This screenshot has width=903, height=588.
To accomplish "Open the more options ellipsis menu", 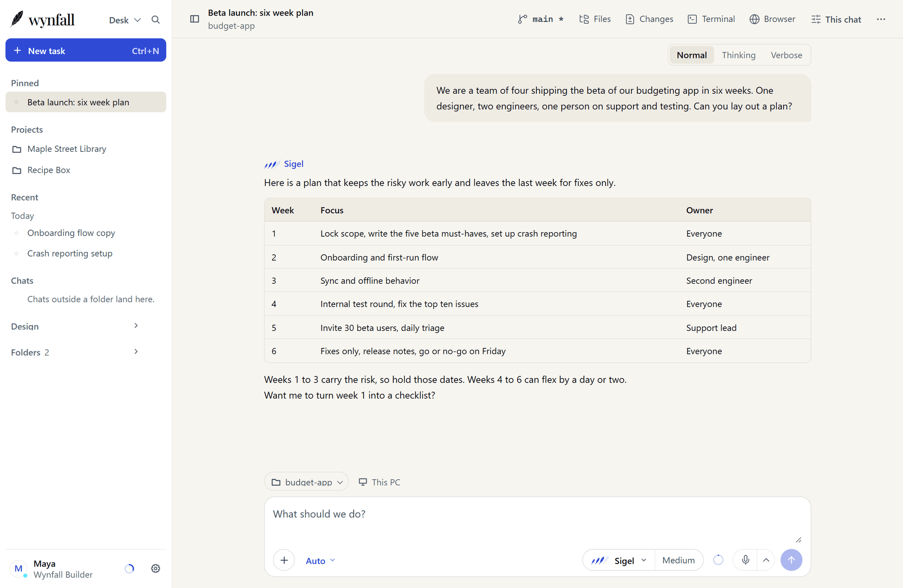I will [x=881, y=19].
